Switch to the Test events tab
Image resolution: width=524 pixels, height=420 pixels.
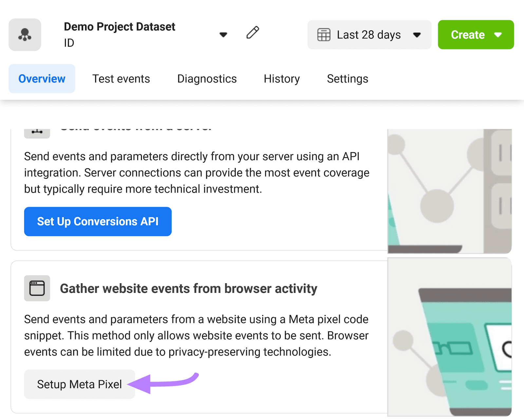(121, 79)
